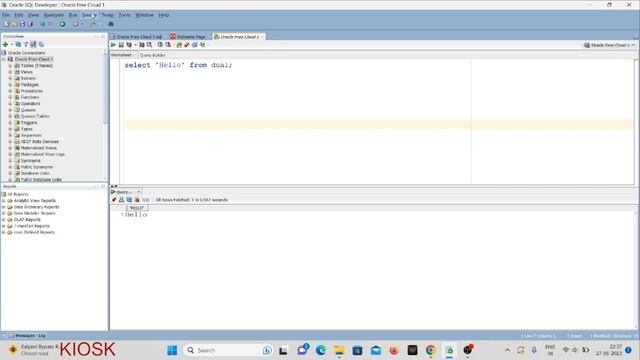Click the New file icon in main toolbar
Image resolution: width=640 pixels, height=360 pixels.
coord(7,24)
